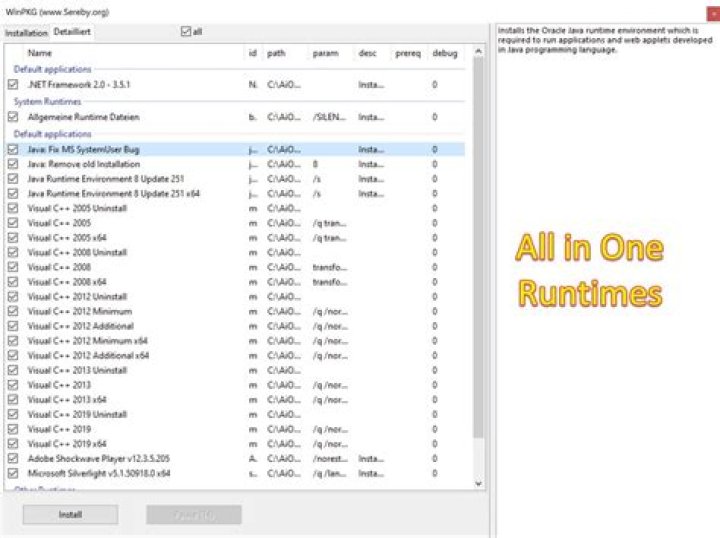The height and width of the screenshot is (538, 720).
Task: Click the description text about Oracle Java
Action: point(605,40)
